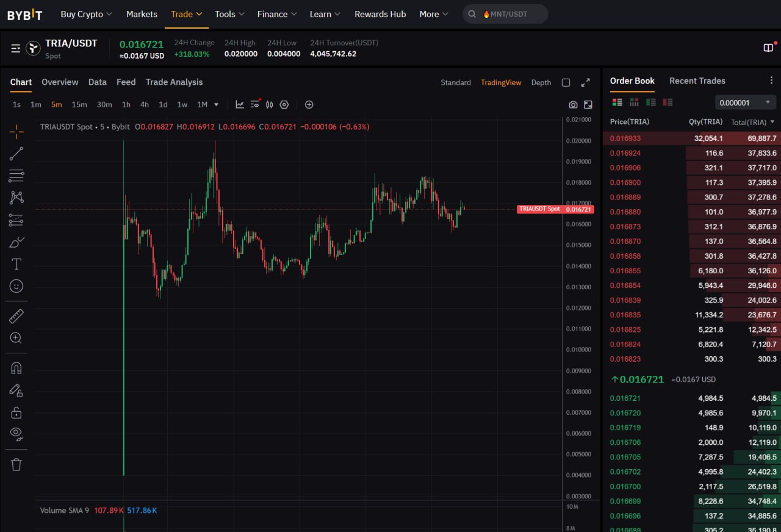Switch to the Recent Trades tab

697,81
